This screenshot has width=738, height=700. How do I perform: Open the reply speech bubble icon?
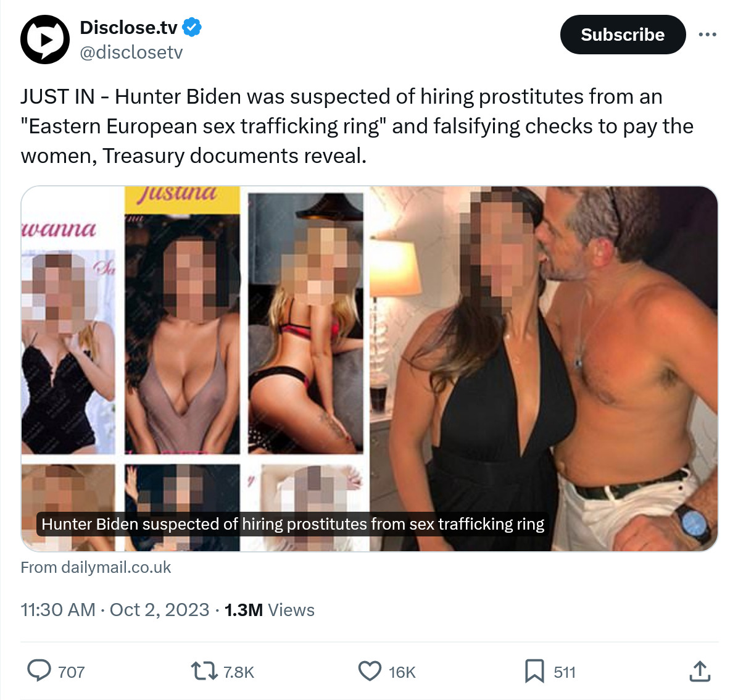point(39,671)
